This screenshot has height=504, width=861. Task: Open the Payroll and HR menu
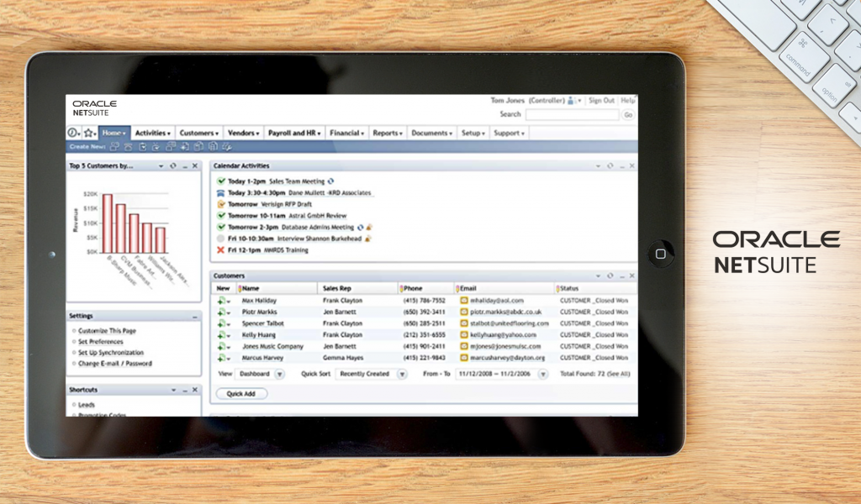coord(294,133)
